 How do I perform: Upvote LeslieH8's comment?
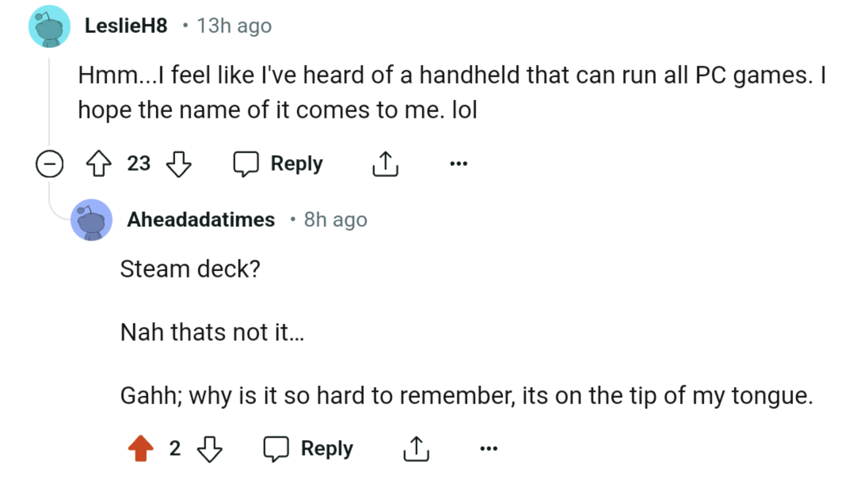tap(98, 164)
